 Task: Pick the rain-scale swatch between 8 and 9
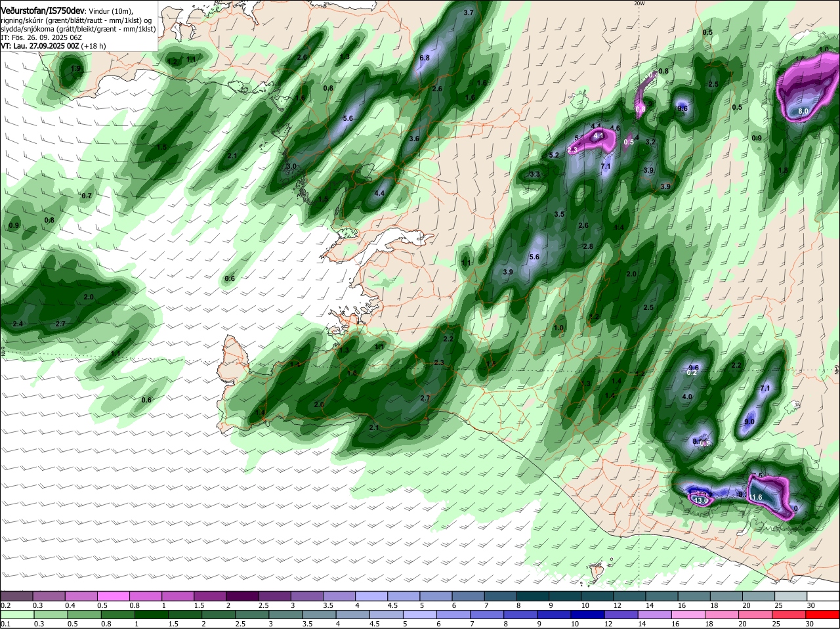pyautogui.click(x=521, y=614)
